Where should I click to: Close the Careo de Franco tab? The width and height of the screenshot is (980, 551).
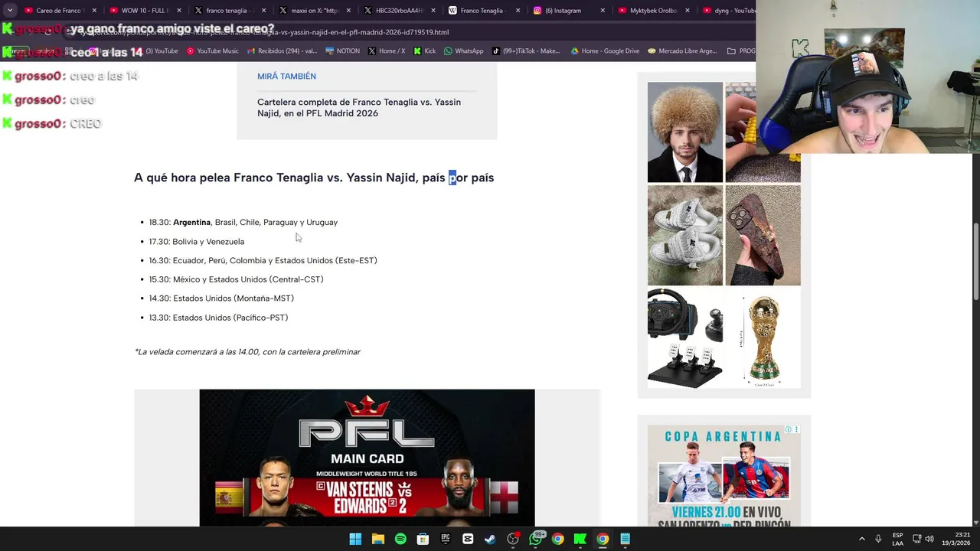[x=95, y=11]
